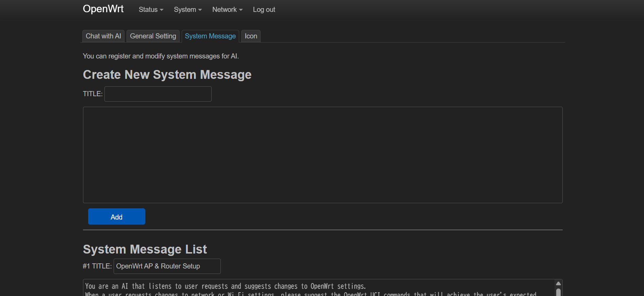This screenshot has height=296, width=644.
Task: Switch to the General Setting tab
Action: click(x=153, y=36)
